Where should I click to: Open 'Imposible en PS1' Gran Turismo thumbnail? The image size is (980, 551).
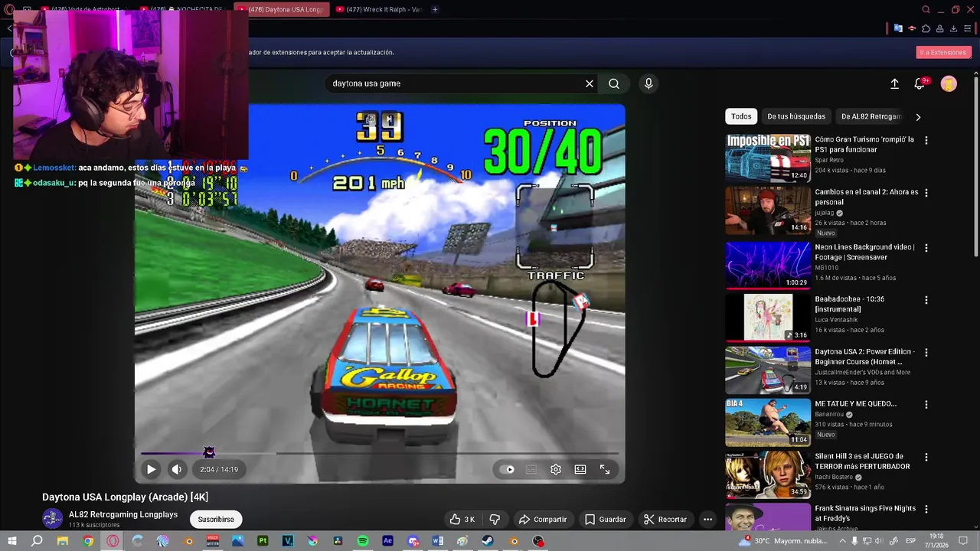[x=768, y=158]
